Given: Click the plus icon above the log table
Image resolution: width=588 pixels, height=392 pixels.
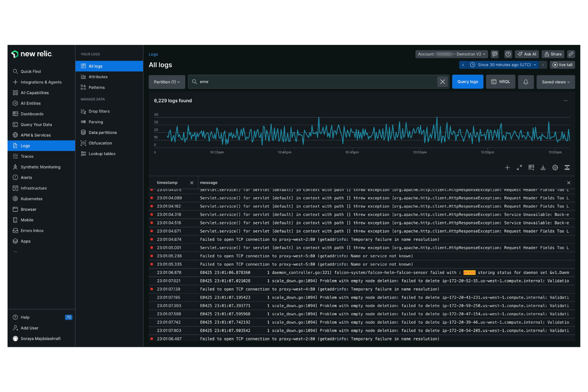Looking at the screenshot, I should 507,167.
